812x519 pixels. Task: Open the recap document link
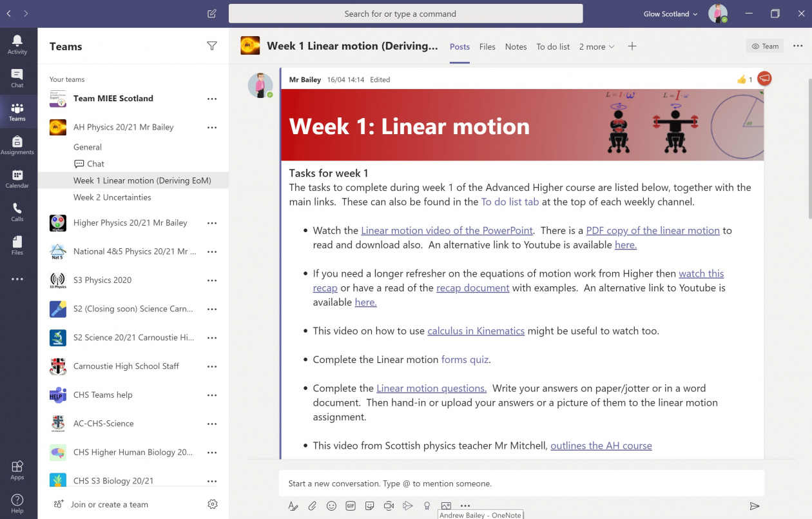(473, 288)
